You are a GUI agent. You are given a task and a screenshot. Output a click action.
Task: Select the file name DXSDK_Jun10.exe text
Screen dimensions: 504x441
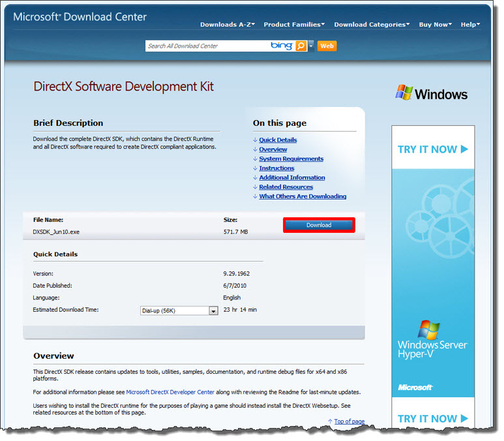coord(56,232)
